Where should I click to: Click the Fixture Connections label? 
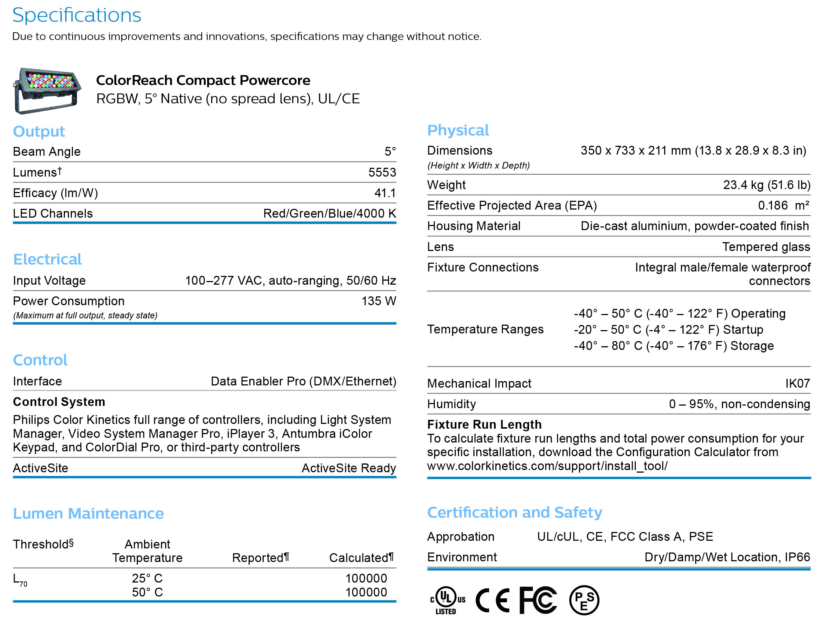point(483,267)
